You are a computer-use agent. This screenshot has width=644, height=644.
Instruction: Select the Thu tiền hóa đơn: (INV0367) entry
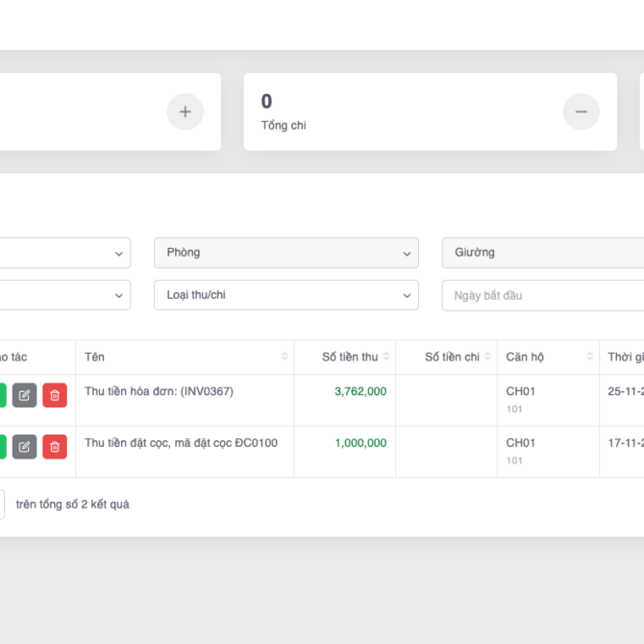tap(159, 391)
